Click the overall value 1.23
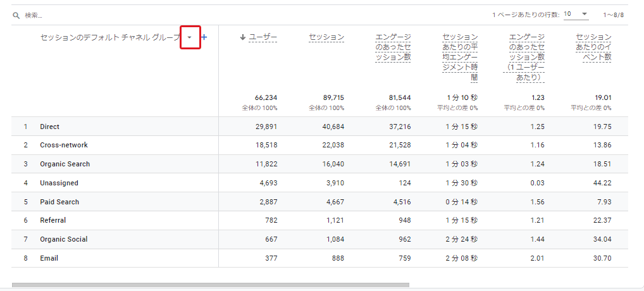 click(x=538, y=97)
